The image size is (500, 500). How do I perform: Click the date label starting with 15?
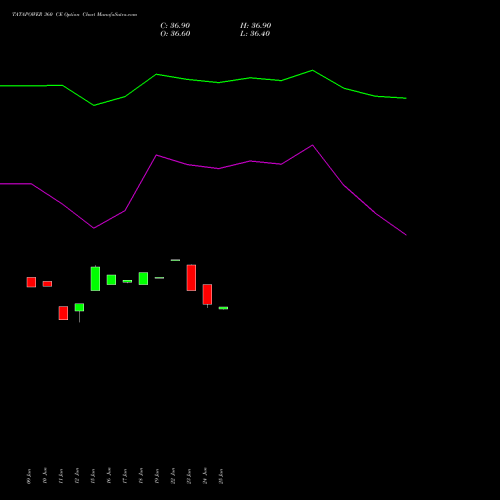(93, 476)
